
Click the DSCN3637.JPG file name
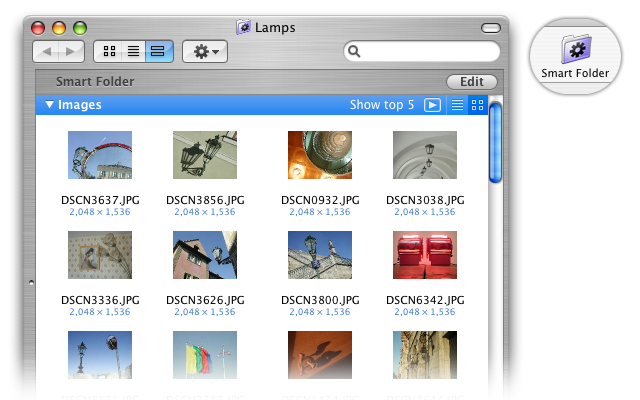point(100,200)
